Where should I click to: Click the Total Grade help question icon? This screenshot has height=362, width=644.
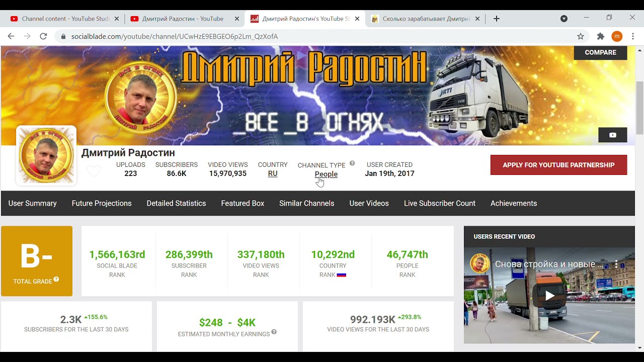[x=56, y=279]
